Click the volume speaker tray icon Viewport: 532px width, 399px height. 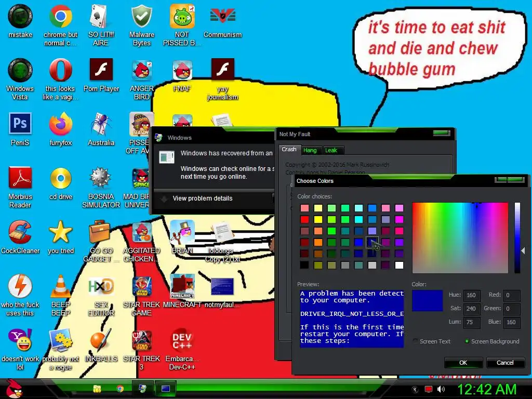pyautogui.click(x=441, y=389)
